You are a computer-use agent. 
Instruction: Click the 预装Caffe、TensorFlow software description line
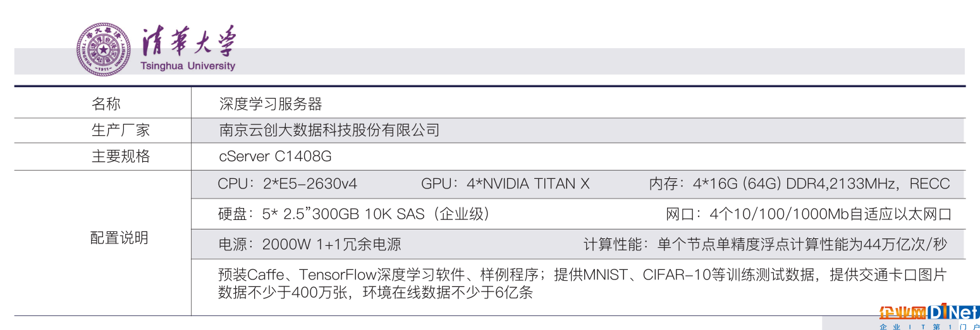pyautogui.click(x=582, y=275)
